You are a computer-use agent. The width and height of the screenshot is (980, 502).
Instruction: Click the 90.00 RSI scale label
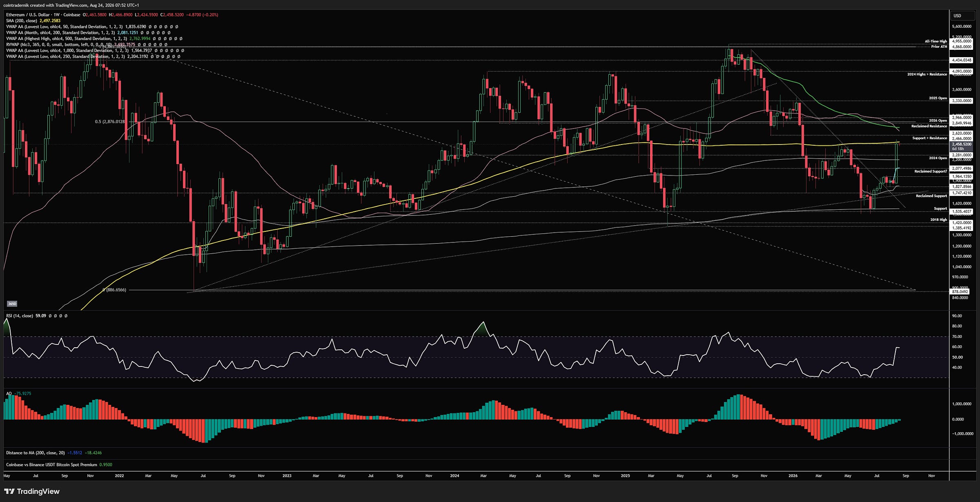tap(957, 316)
